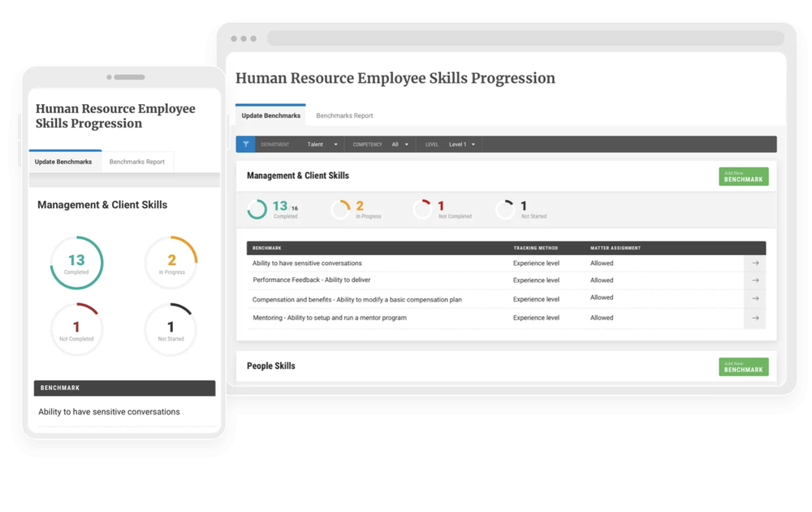Click the orange In Progress ring in desktop view
Screen dimensions: 812x512
(340, 210)
